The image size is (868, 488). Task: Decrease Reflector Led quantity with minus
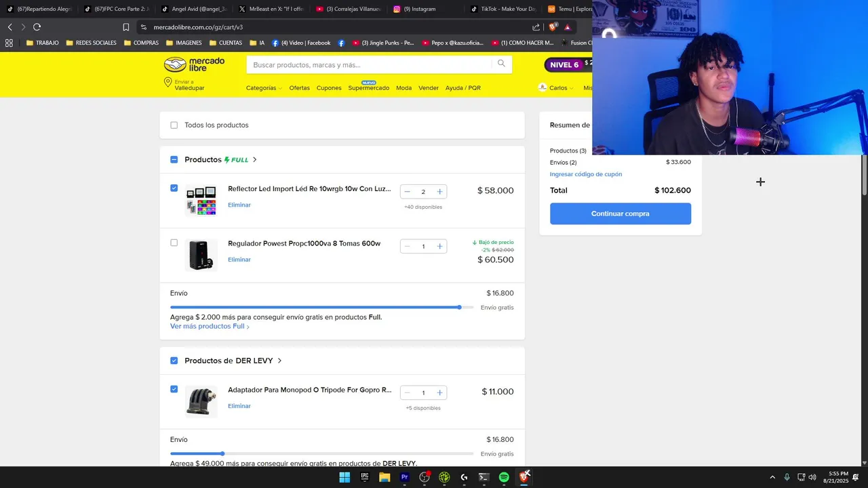[407, 192]
